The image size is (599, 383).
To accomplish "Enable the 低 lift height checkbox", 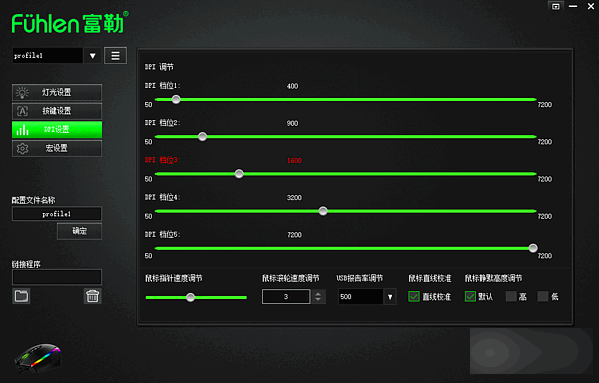I will (x=543, y=296).
